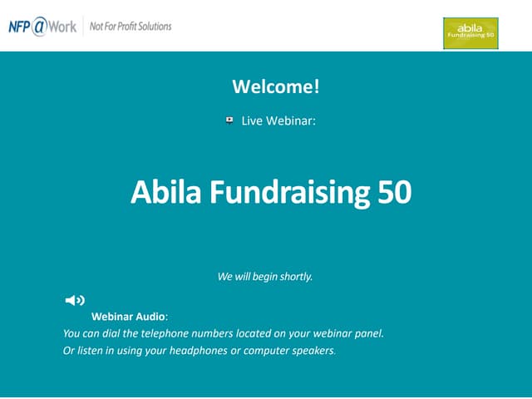Click the We will begin shortly text

[x=265, y=277]
